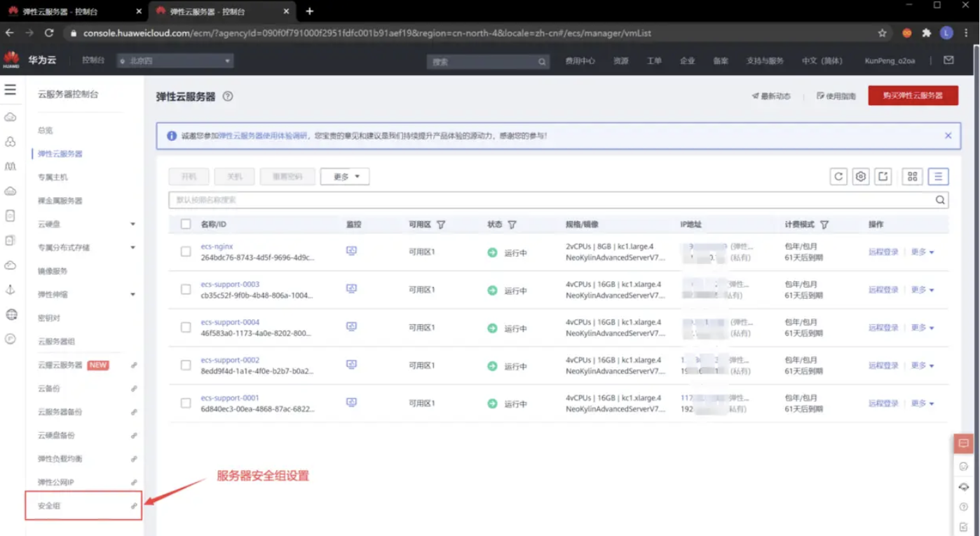Close the survey notification banner

pyautogui.click(x=948, y=135)
